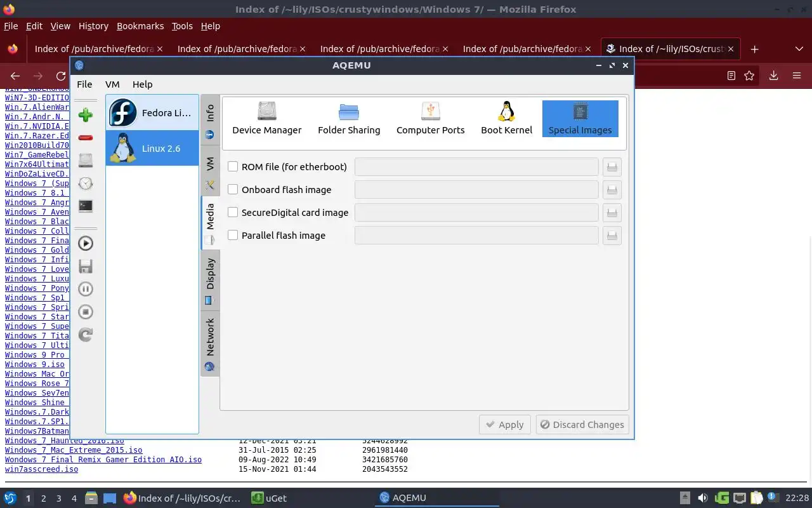Select the Special Images section
The image size is (812, 508).
[x=580, y=119]
